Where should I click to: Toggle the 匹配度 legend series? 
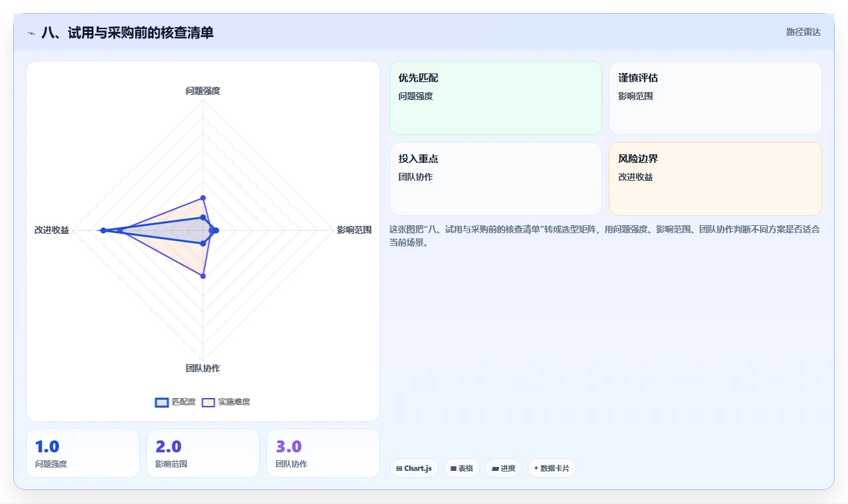176,402
